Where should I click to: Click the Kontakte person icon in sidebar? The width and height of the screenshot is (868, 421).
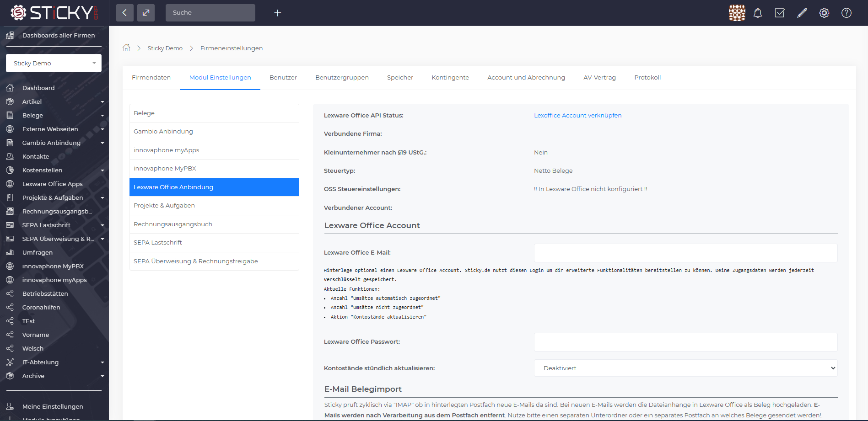(x=10, y=156)
